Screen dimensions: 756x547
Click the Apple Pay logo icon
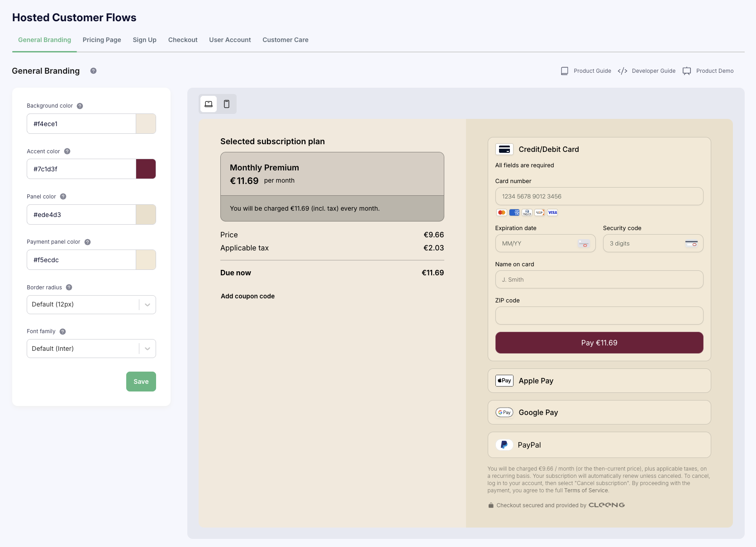coord(504,381)
